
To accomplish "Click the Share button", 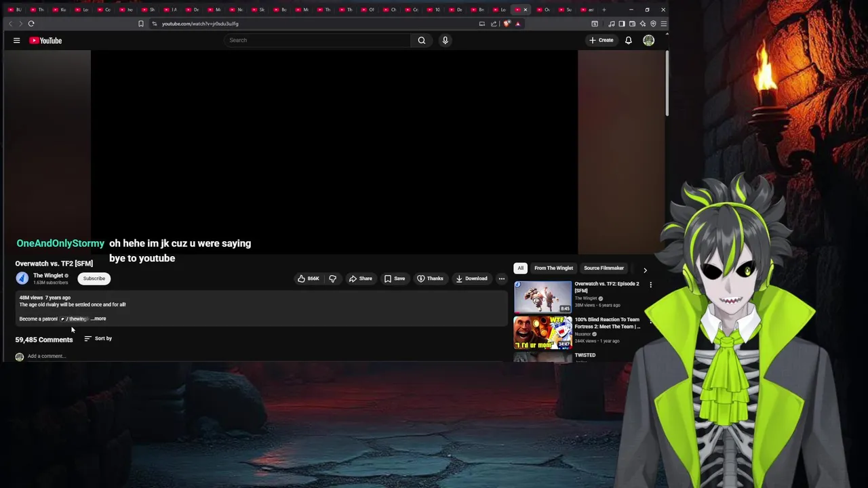I will click(x=360, y=279).
